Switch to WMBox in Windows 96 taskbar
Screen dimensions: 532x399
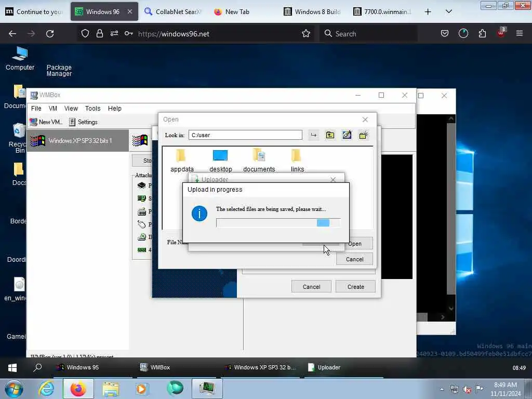pos(177,367)
